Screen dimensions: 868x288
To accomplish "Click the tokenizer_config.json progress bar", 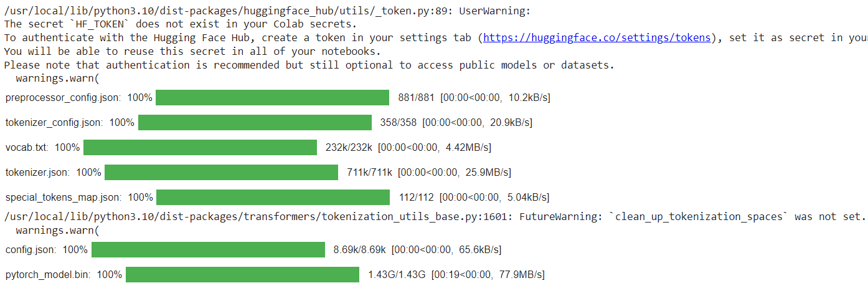I will pos(255,123).
